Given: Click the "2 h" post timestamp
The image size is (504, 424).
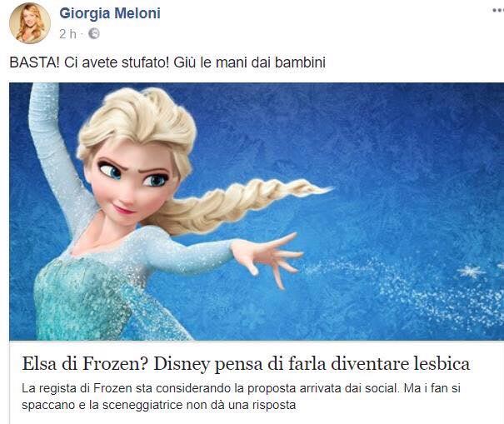Looking at the screenshot, I should [x=67, y=34].
